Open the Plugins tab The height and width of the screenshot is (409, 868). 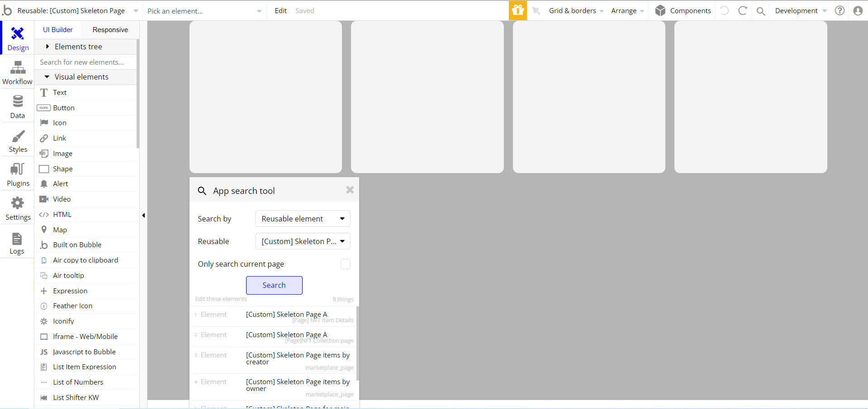(18, 174)
